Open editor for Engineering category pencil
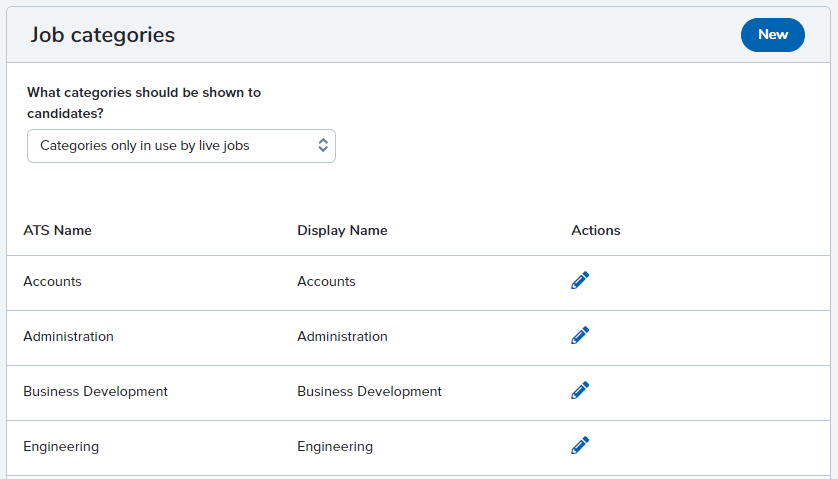This screenshot has height=479, width=838. point(580,445)
